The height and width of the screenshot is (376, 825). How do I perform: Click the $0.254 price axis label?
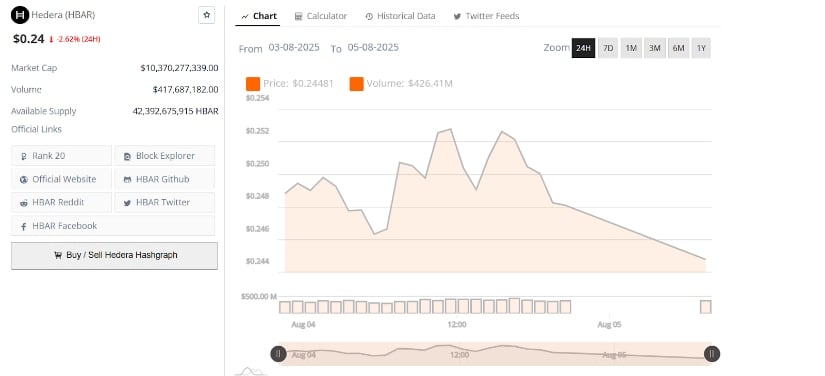pos(257,98)
